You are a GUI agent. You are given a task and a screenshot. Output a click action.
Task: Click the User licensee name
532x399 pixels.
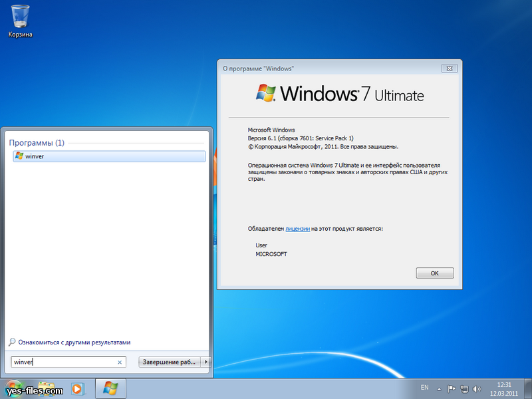(x=261, y=245)
